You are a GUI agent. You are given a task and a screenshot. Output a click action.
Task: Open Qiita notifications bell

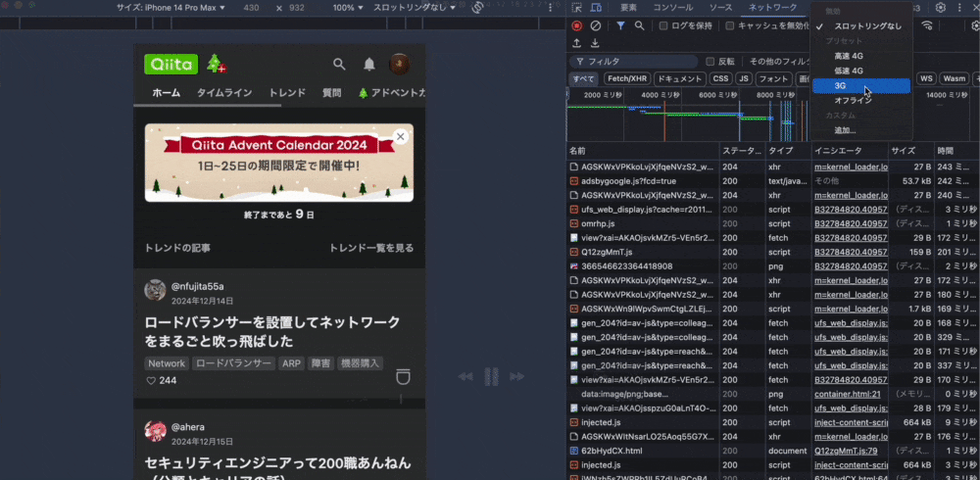[369, 64]
